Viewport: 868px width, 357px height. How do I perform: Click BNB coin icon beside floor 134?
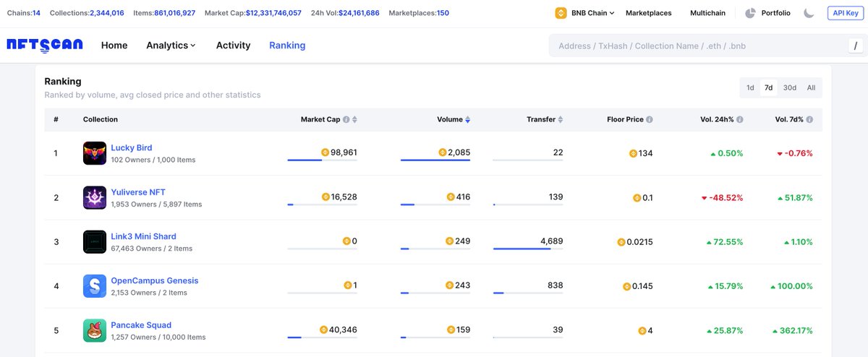[x=634, y=153]
